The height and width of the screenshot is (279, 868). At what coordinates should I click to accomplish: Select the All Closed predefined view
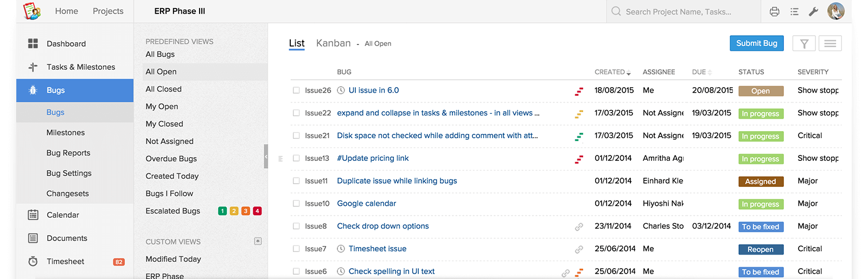(x=163, y=89)
